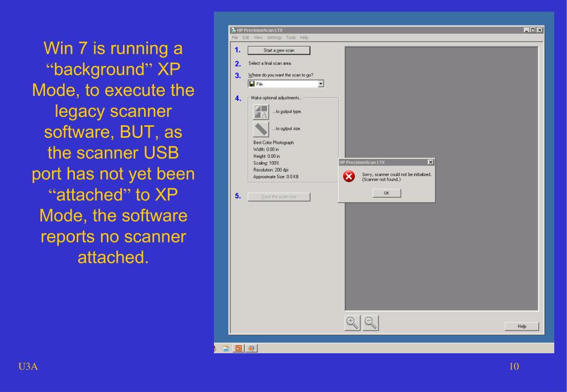Click OK in the error dialog
The width and height of the screenshot is (567, 392).
[386, 193]
